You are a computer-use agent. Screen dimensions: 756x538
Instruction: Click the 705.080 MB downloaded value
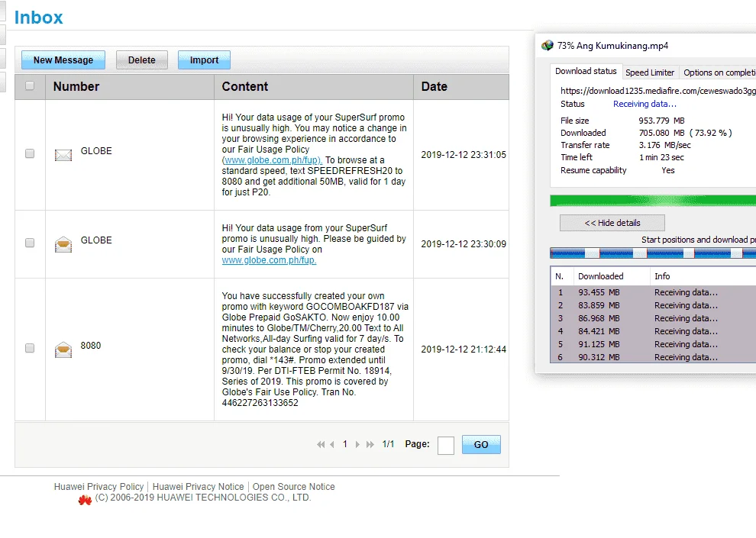pos(661,133)
